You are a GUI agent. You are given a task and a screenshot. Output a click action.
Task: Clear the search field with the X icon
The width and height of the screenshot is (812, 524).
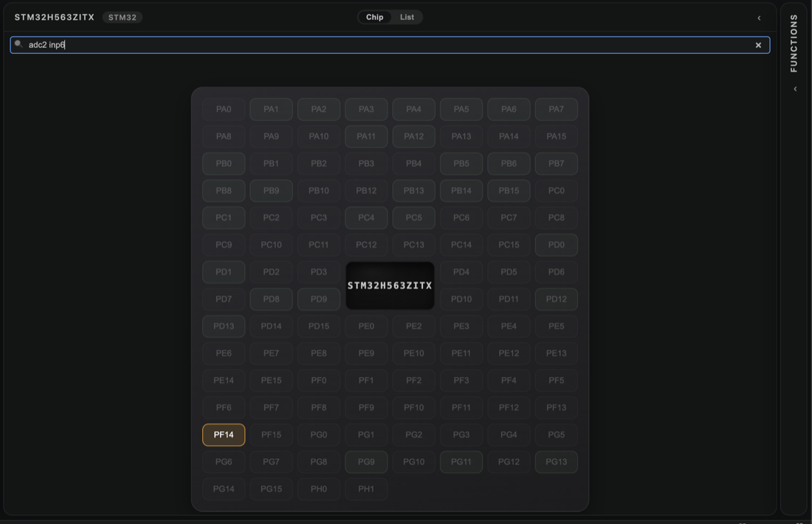(x=758, y=45)
